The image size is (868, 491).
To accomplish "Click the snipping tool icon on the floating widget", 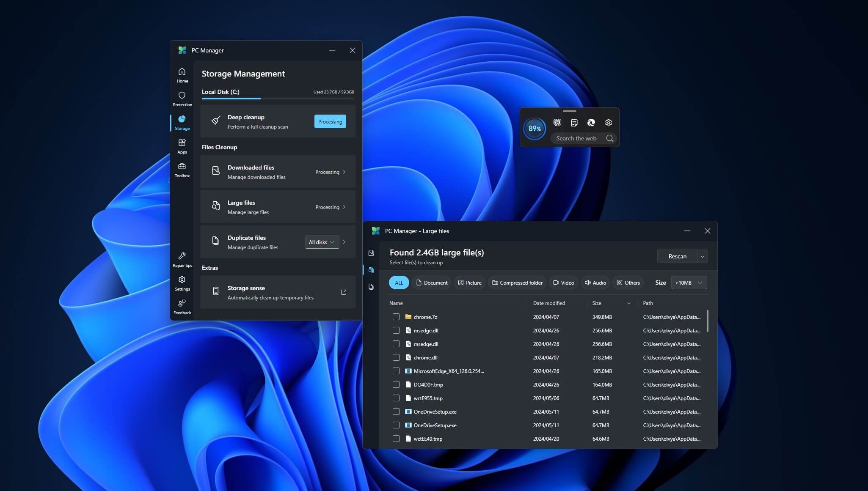I will click(x=557, y=123).
